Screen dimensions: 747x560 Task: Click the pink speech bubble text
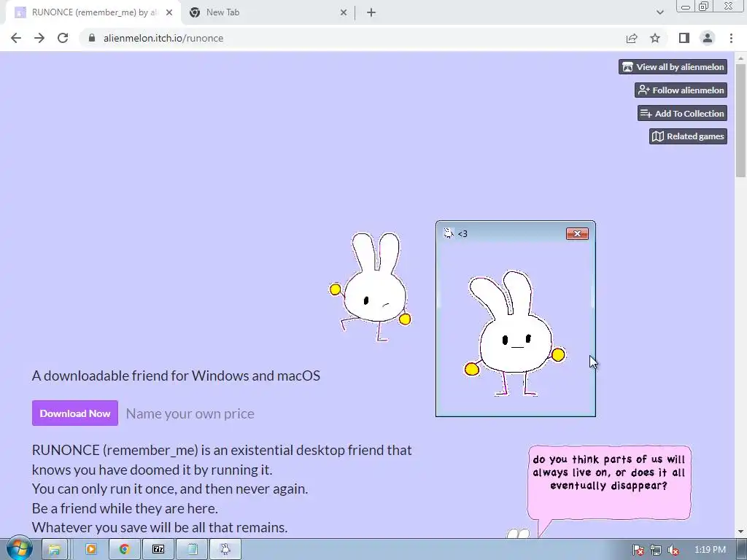609,472
